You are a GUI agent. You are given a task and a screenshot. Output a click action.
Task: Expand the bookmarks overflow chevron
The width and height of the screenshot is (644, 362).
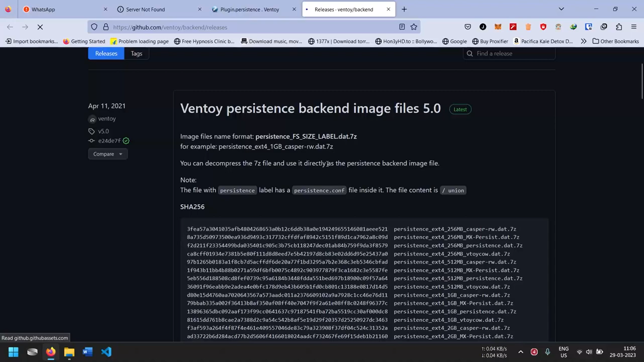click(584, 41)
